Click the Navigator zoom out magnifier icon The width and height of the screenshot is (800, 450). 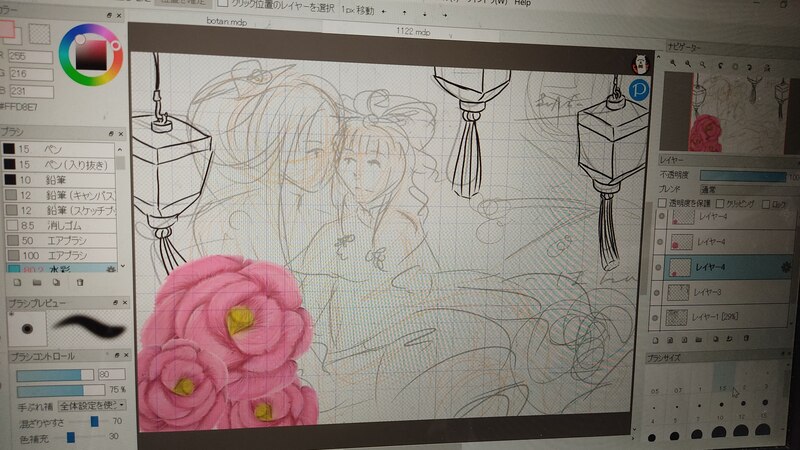(688, 64)
